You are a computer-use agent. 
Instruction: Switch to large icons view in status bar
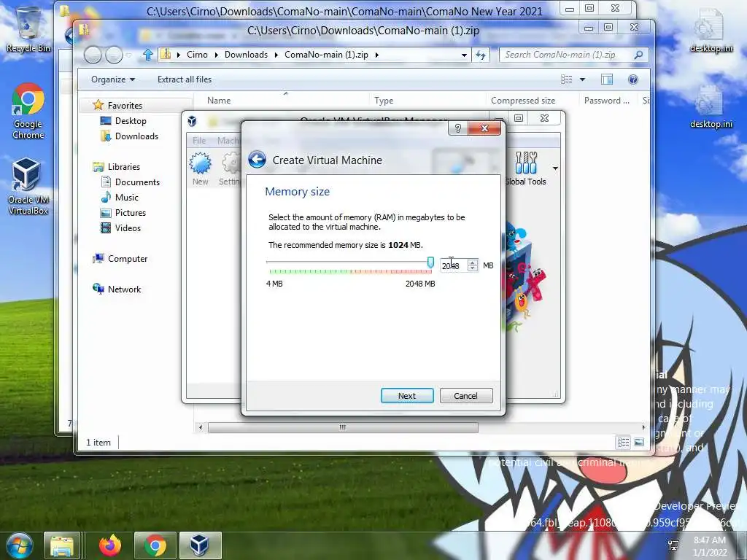click(639, 443)
